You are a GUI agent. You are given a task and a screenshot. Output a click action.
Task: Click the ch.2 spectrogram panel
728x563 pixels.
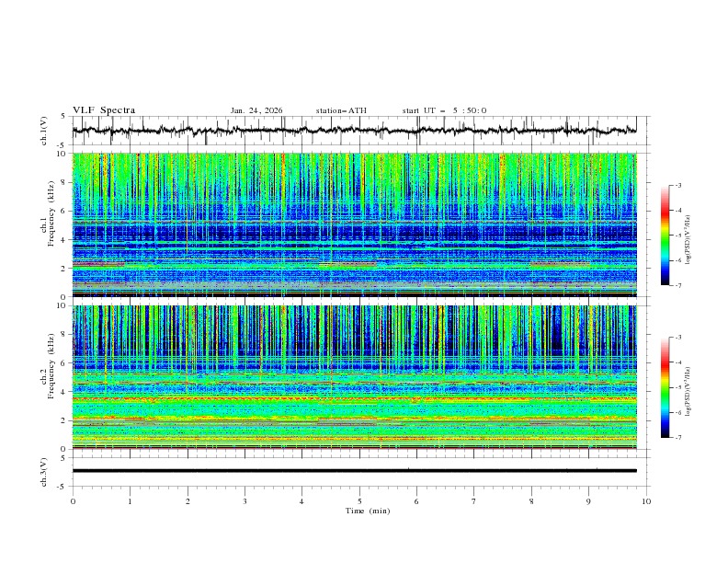(x=354, y=377)
